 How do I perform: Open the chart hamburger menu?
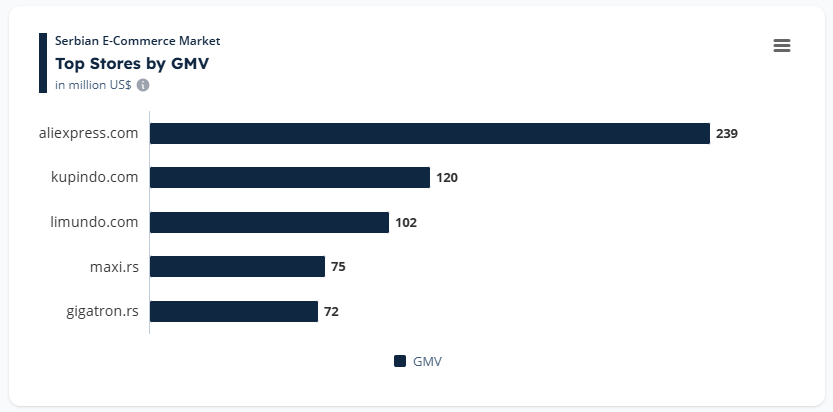pyautogui.click(x=782, y=46)
